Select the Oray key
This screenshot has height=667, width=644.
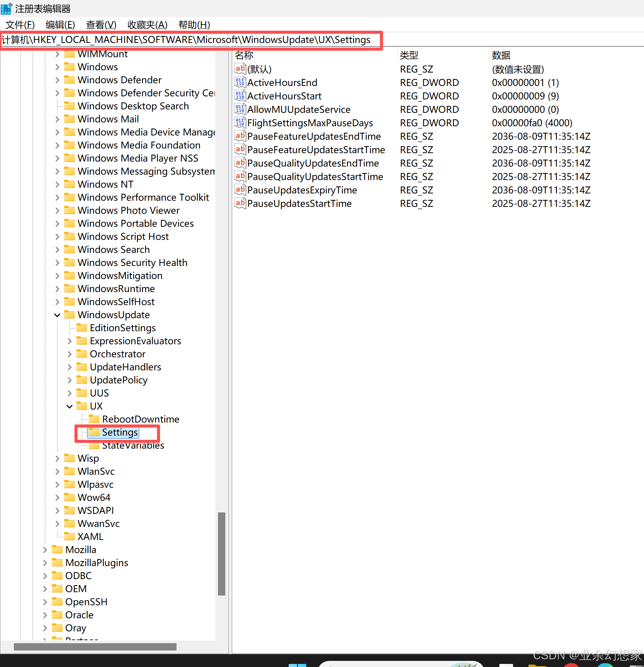click(76, 628)
